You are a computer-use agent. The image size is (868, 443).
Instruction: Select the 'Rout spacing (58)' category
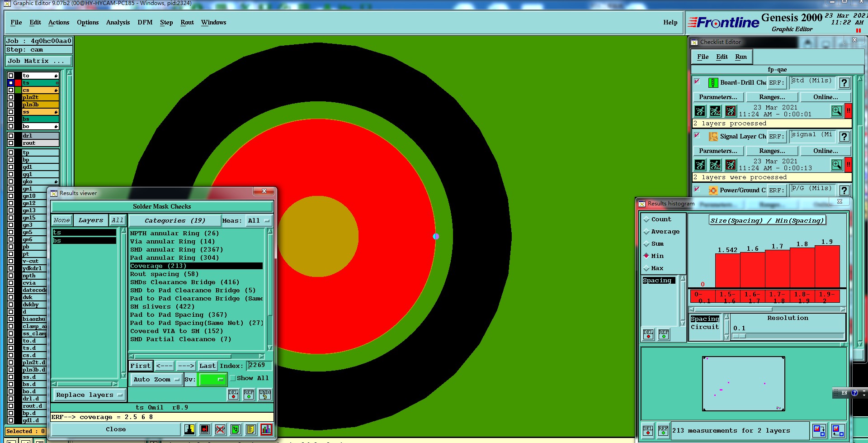click(164, 274)
